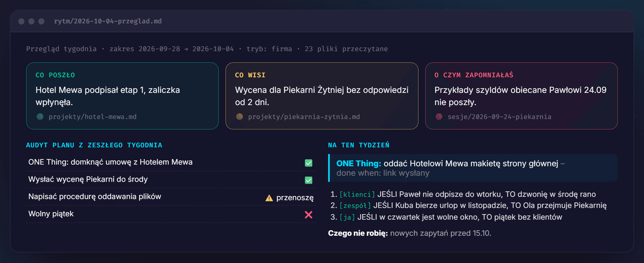Click the JEŚLI Kuba bierze urlop item
Image resolution: width=644 pixels, height=263 pixels.
tap(490, 206)
